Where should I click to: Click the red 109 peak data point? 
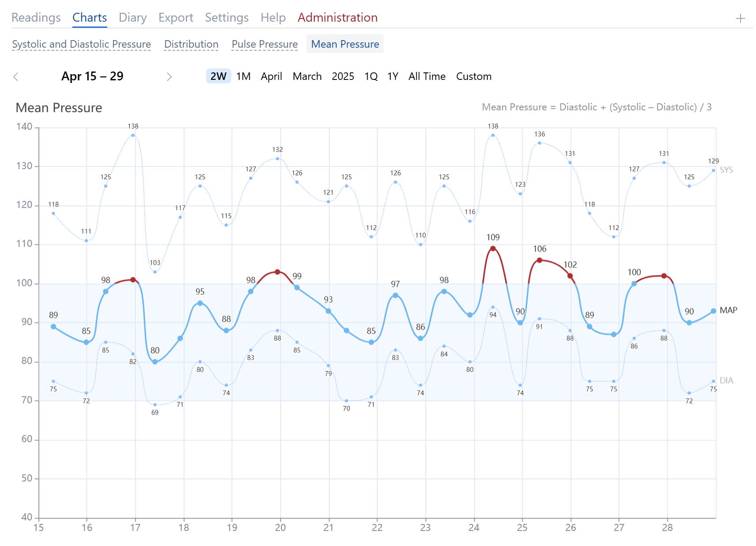(493, 248)
